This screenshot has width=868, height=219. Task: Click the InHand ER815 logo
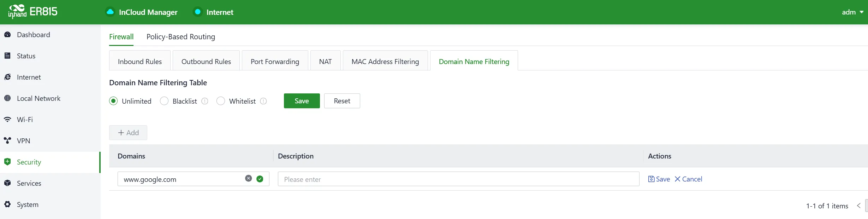(32, 12)
